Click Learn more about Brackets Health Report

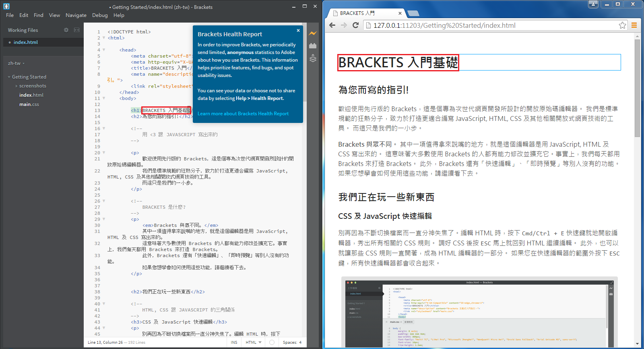tap(243, 114)
